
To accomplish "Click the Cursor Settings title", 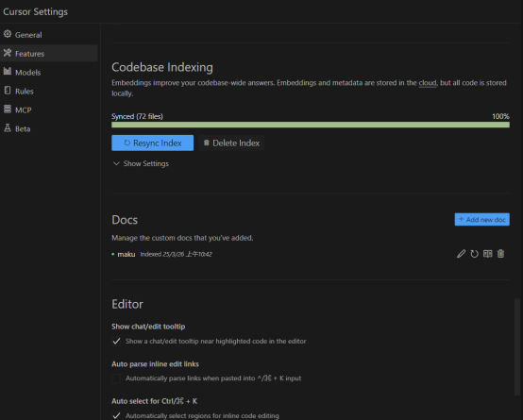I will 35,11.
